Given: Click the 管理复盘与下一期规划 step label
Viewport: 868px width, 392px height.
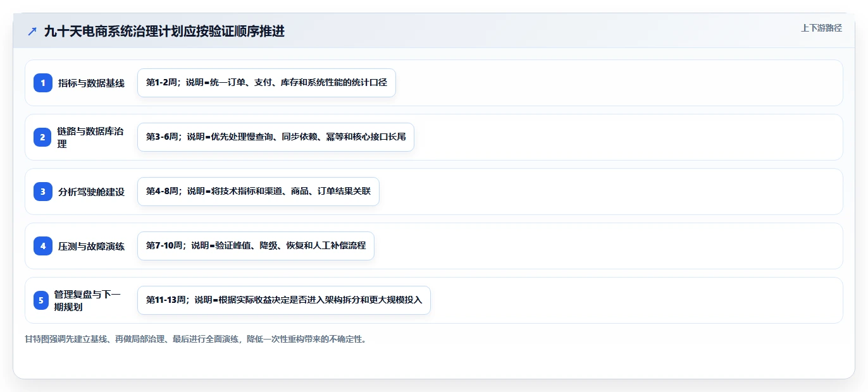Looking at the screenshot, I should 87,300.
